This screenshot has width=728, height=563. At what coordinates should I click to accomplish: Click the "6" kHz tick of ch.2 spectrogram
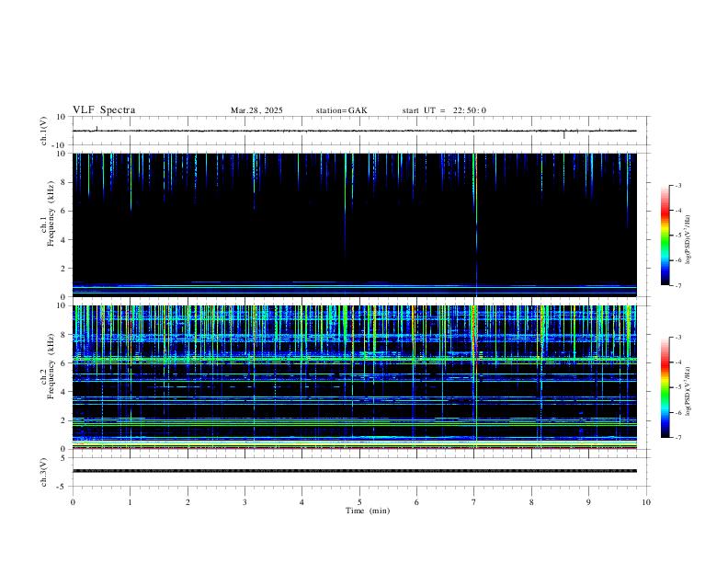63,363
